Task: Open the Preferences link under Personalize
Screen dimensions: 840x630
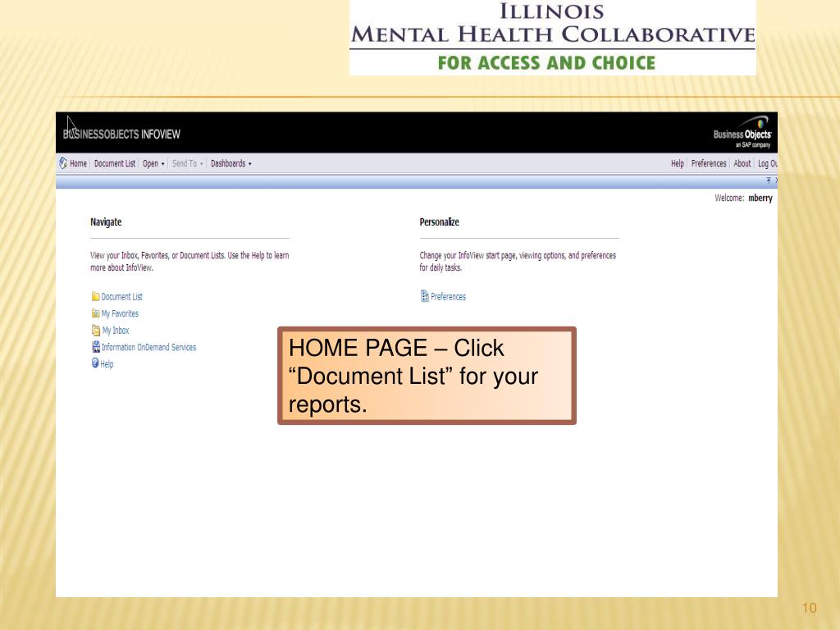Action: 449,297
